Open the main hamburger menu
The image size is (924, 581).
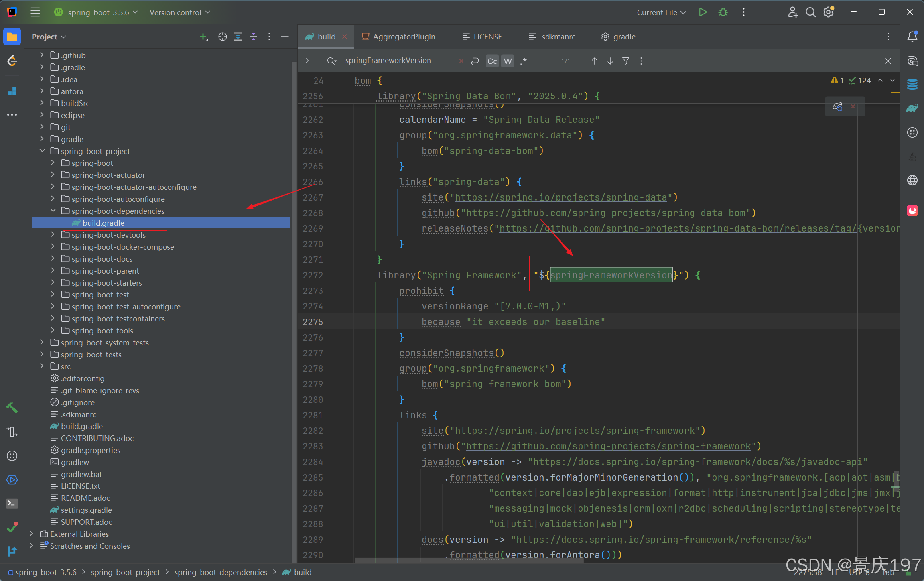tap(35, 12)
